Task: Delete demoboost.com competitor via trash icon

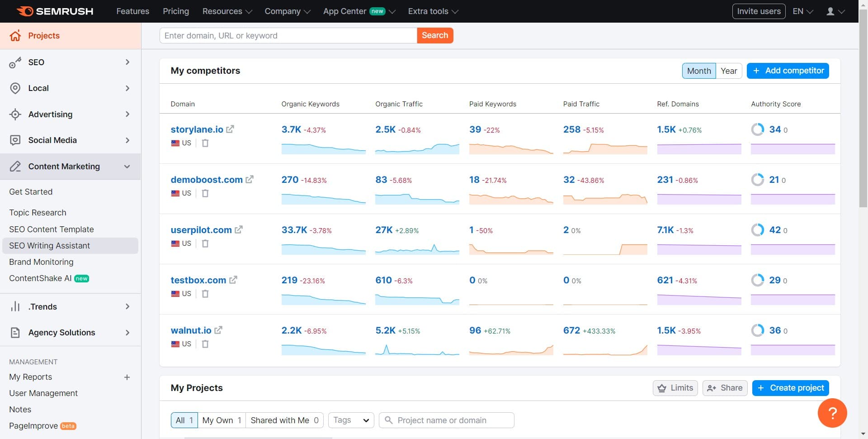Action: (205, 193)
